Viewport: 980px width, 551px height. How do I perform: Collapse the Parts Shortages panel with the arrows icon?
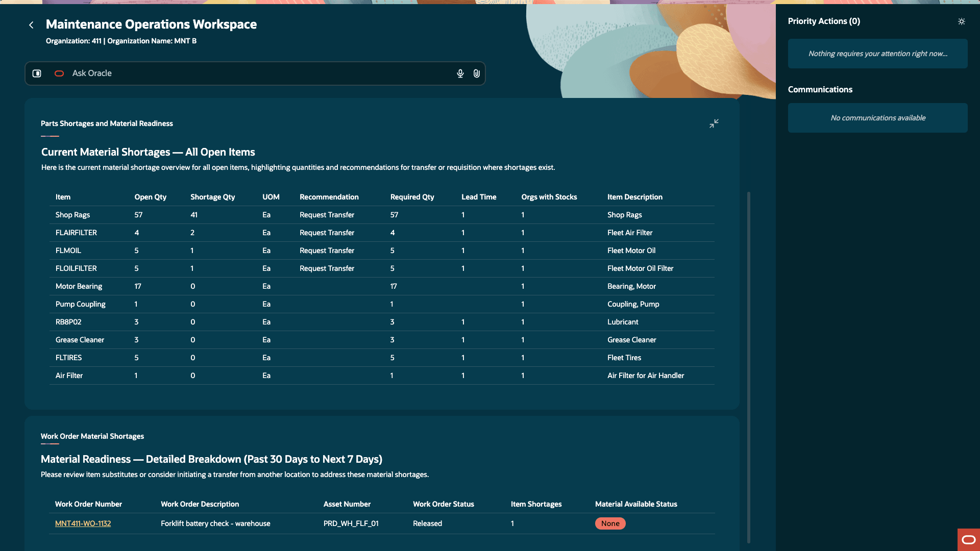pyautogui.click(x=714, y=123)
